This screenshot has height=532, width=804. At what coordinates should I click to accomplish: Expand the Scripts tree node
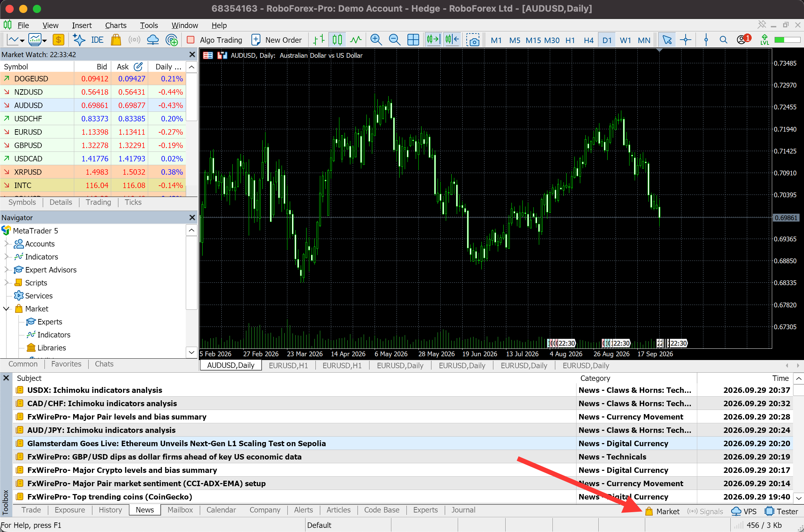tap(6, 283)
